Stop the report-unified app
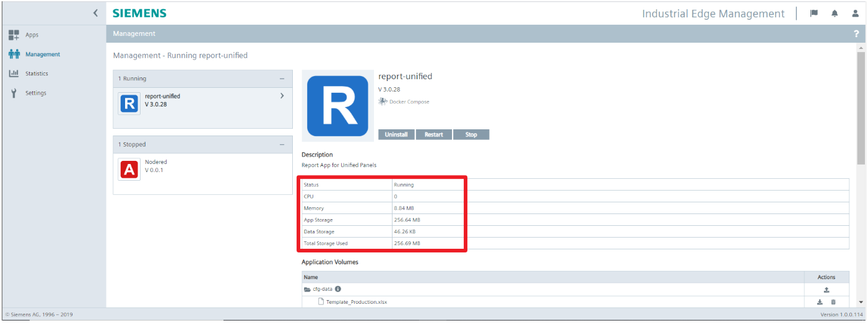Viewport: 868px width, 323px height. point(471,134)
